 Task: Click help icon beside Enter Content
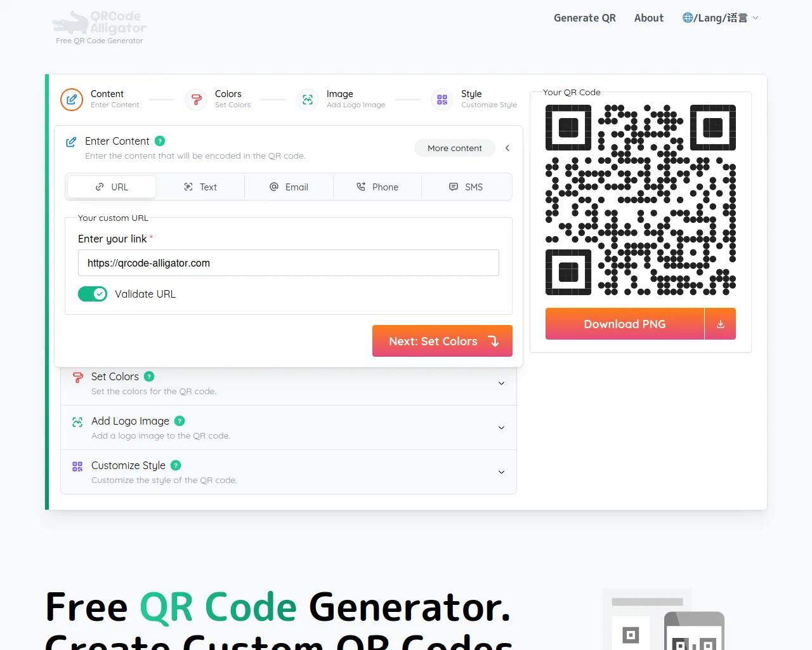click(x=160, y=141)
